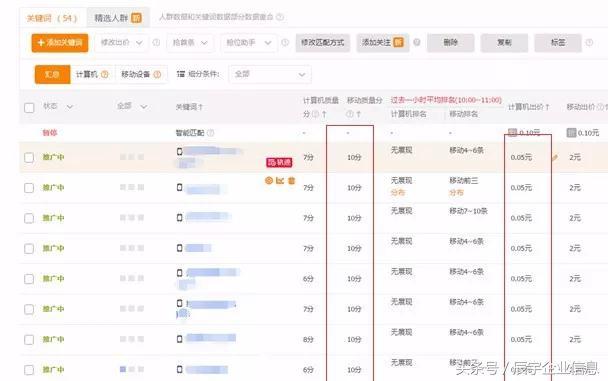Click the icon beside 移动出价 0.10元

coord(571,133)
